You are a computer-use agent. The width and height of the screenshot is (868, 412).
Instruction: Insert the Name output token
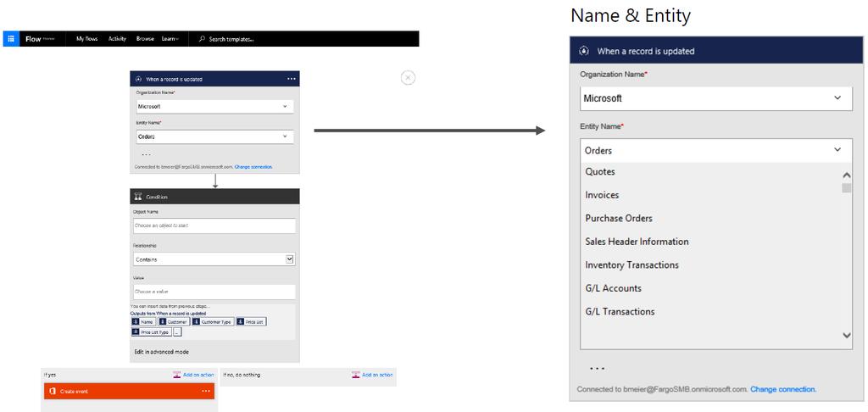(142, 321)
